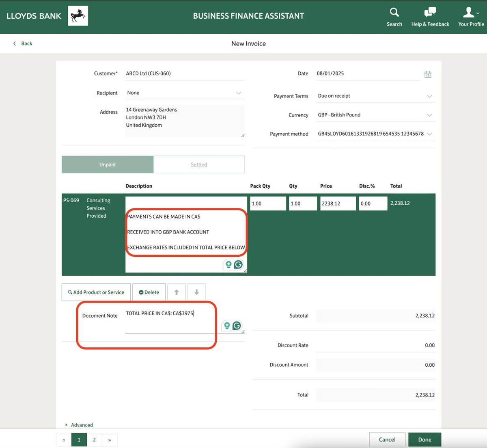Click the Price column header
The height and width of the screenshot is (448, 487).
(326, 186)
